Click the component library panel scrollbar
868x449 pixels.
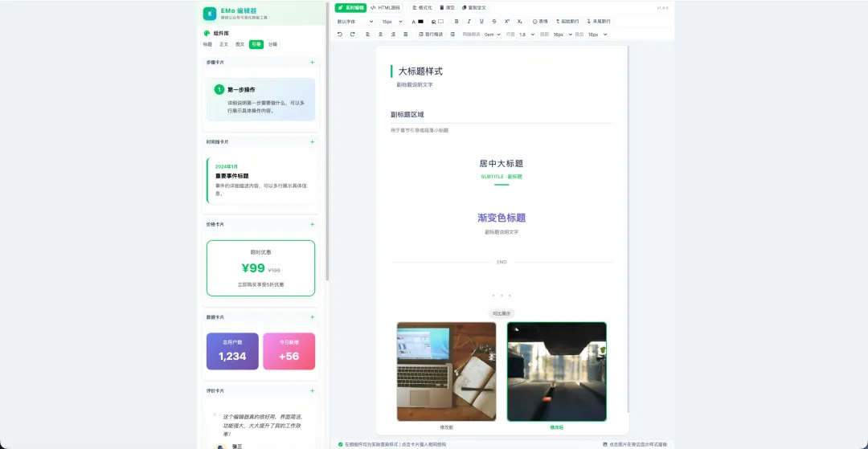pyautogui.click(x=327, y=141)
